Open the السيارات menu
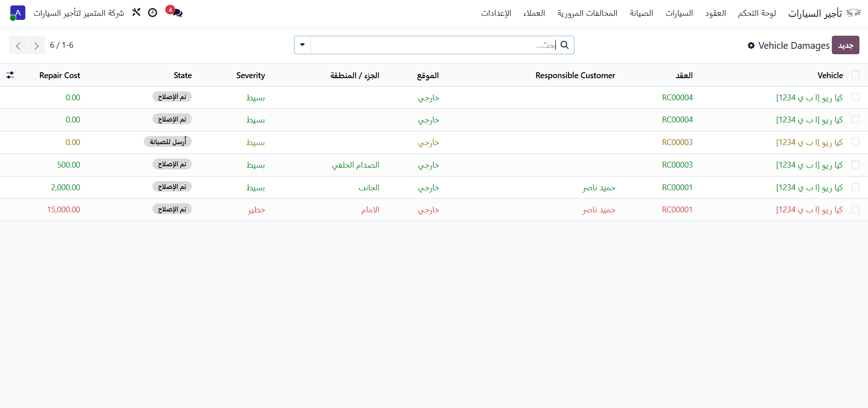This screenshot has width=868, height=408. 679,13
